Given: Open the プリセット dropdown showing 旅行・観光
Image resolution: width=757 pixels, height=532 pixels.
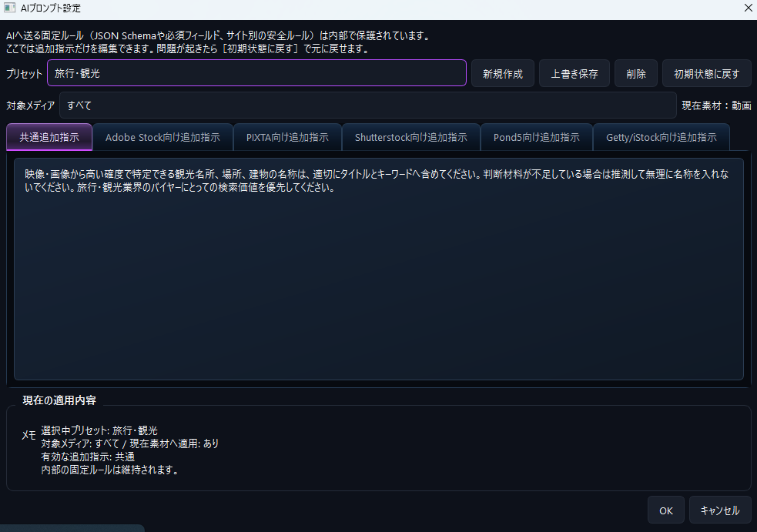Looking at the screenshot, I should (x=256, y=73).
